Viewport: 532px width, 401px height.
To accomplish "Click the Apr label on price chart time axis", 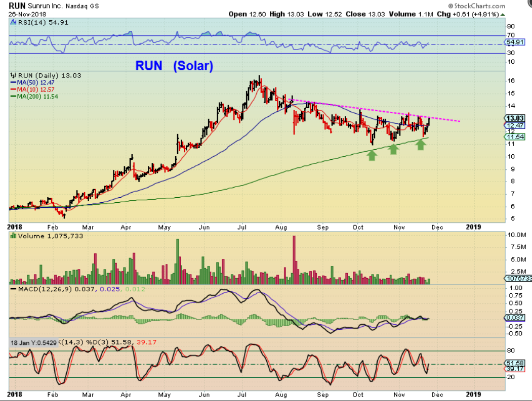I will click(126, 227).
